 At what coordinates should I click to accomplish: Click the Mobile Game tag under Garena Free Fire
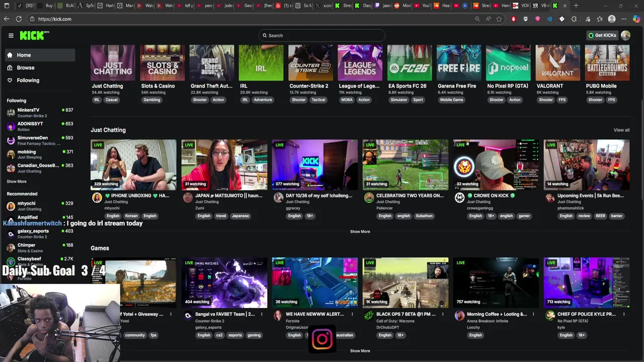451,100
